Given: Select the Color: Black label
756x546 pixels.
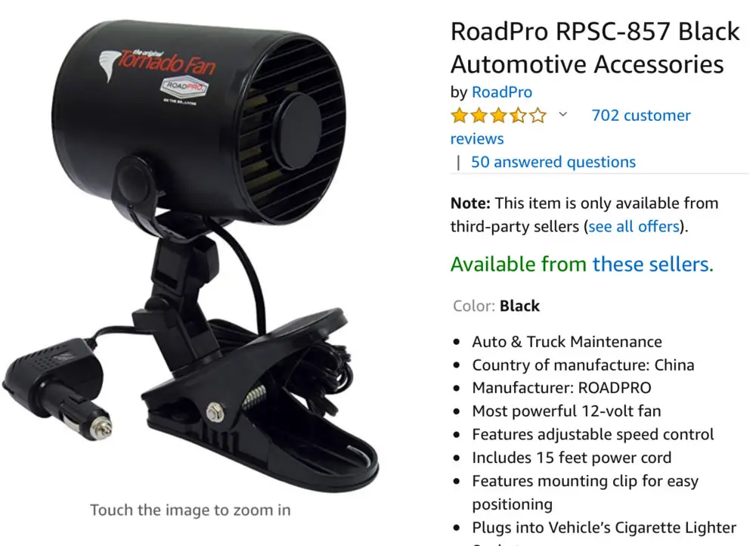Looking at the screenshot, I should (x=496, y=306).
